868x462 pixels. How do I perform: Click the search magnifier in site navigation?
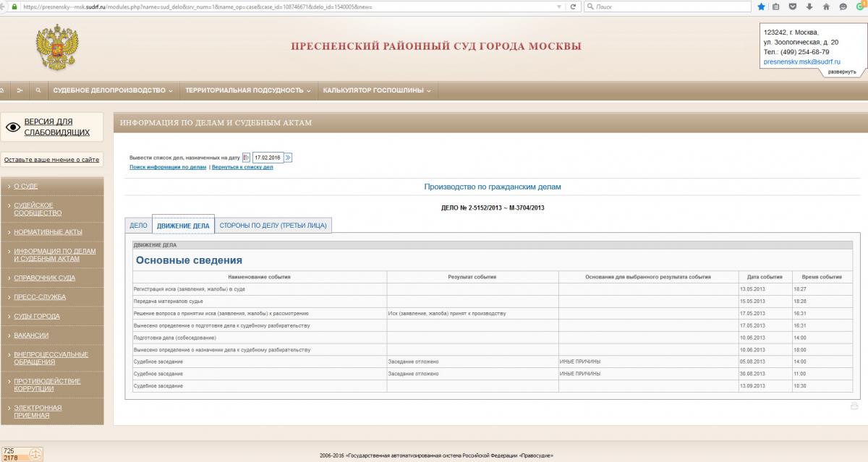pos(38,90)
